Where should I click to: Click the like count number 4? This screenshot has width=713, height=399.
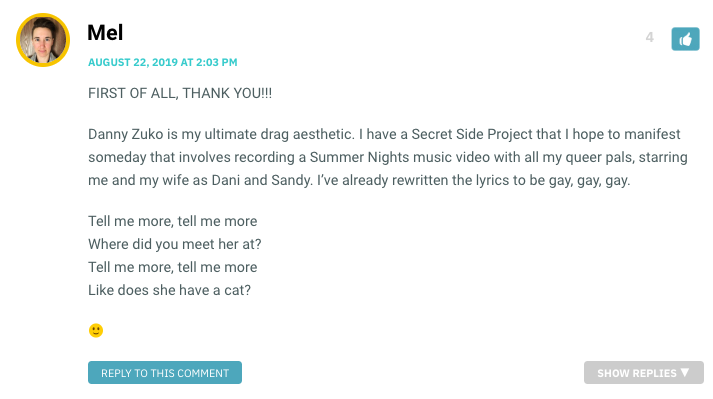[649, 38]
